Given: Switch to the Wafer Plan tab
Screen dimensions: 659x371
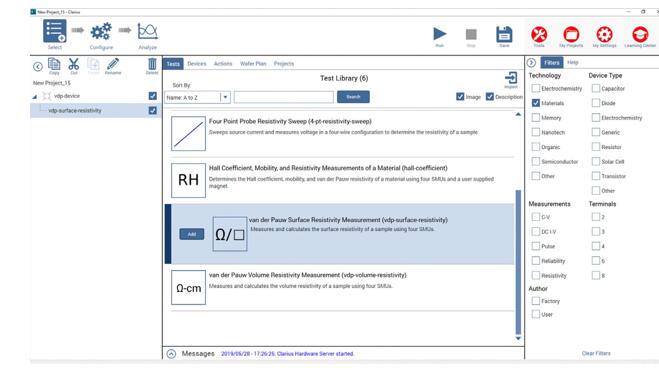Looking at the screenshot, I should 253,63.
